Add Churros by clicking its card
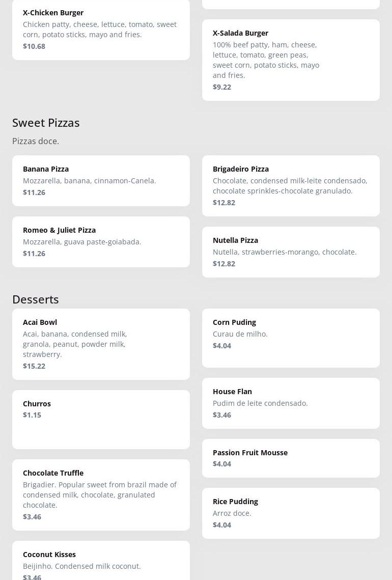 coord(101,419)
